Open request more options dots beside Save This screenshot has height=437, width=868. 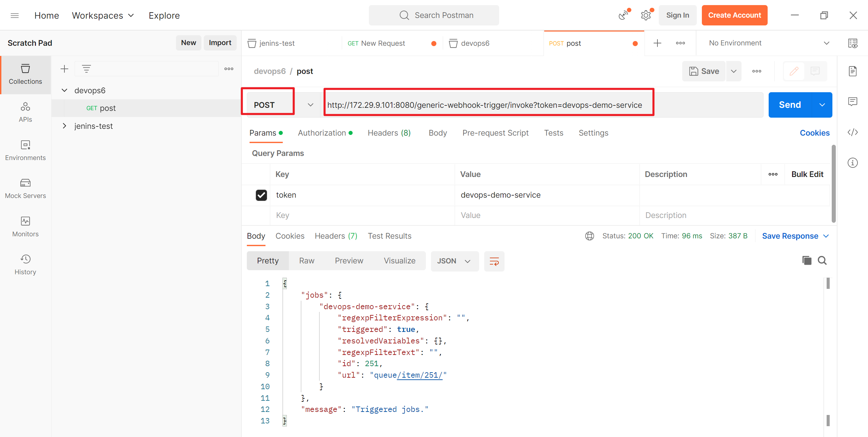click(757, 71)
